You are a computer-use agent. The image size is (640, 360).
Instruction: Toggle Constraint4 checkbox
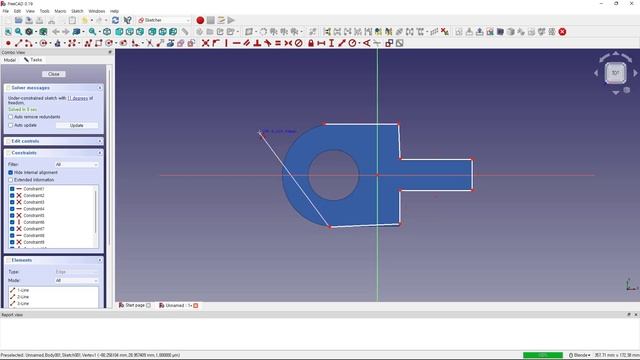[x=12, y=209]
